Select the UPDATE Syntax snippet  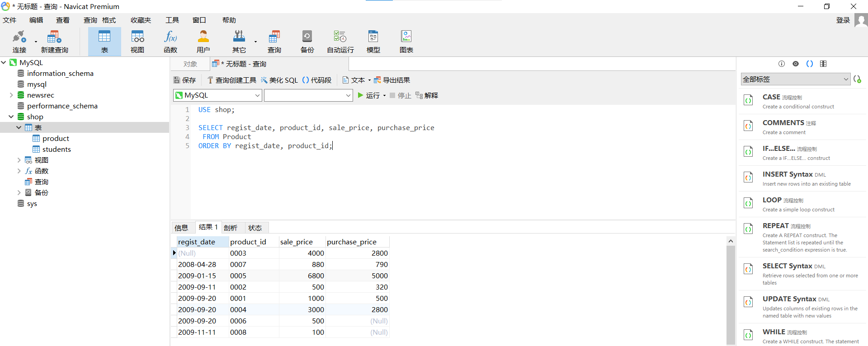[803, 307]
